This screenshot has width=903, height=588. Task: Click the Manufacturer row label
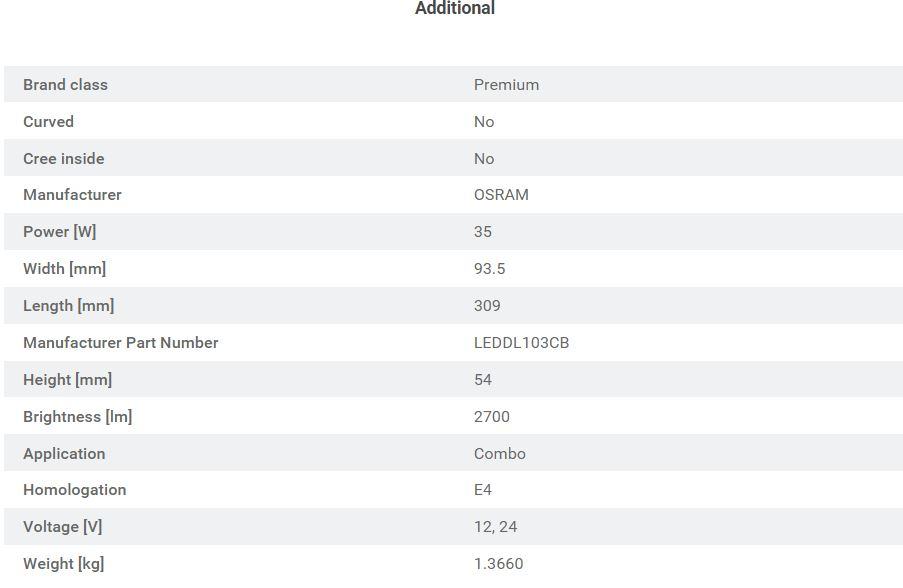[x=72, y=195]
